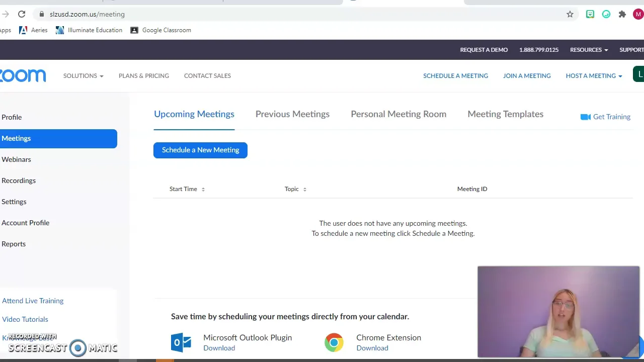Screen dimensions: 644x362
Task: Open Account Profile in the sidebar
Action: click(25, 223)
